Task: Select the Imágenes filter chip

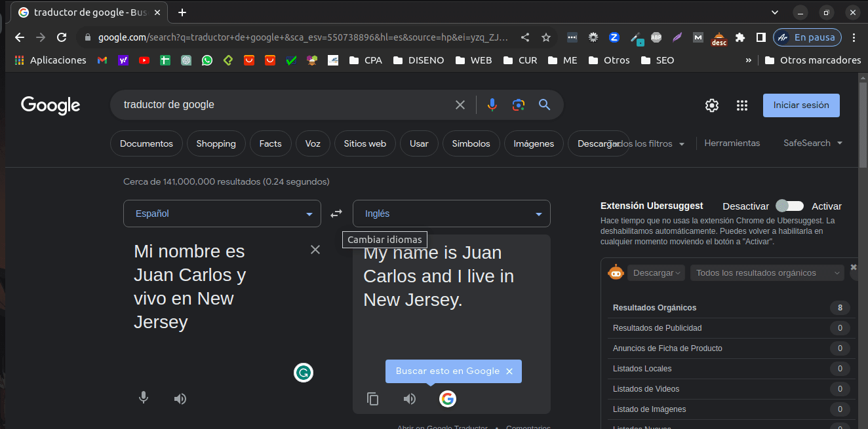Action: (534, 143)
